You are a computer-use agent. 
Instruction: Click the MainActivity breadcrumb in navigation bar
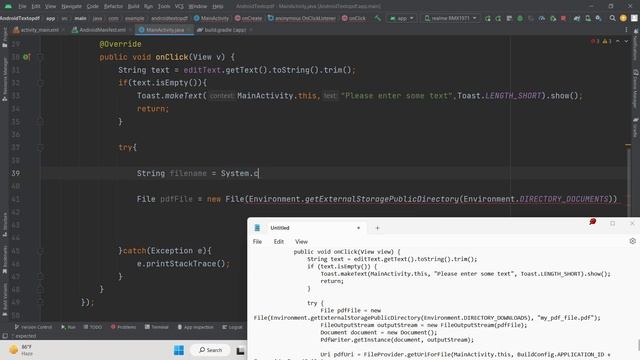(x=211, y=18)
